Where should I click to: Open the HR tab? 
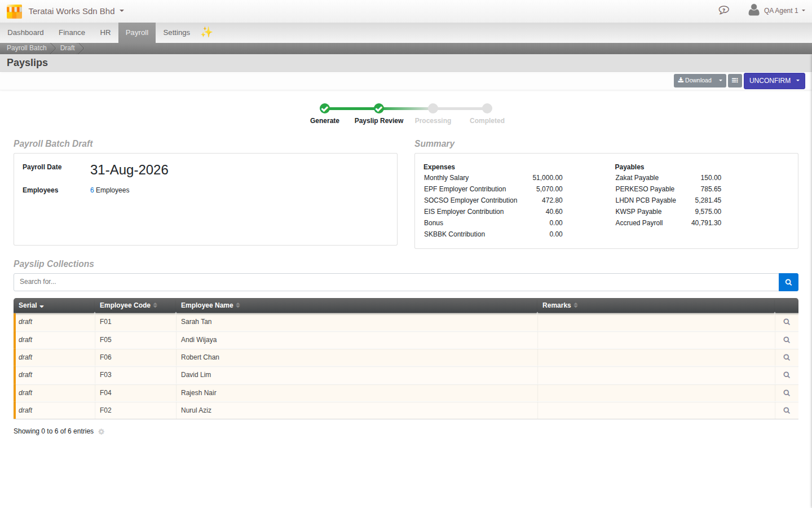coord(105,33)
